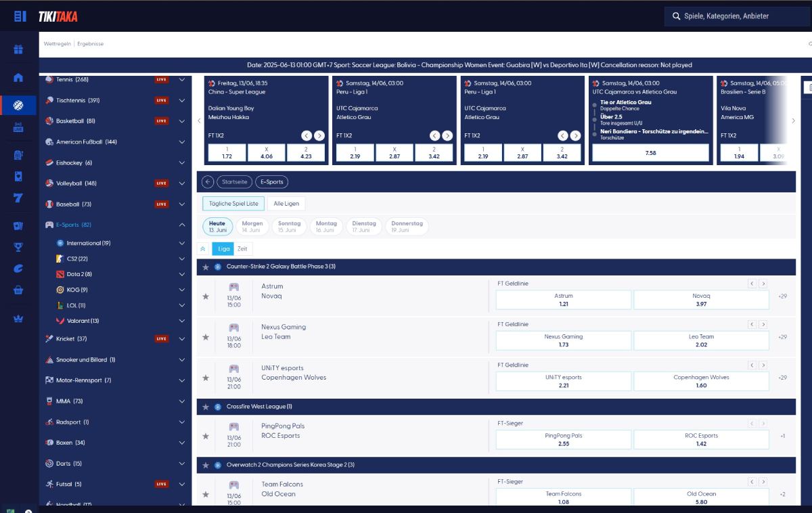Open the Wettregeln link
This screenshot has width=812, height=513.
pos(58,44)
